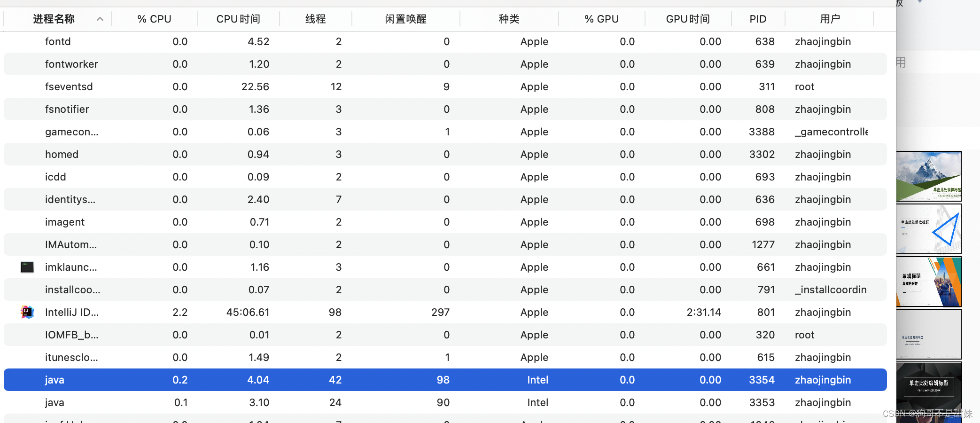Image resolution: width=980 pixels, height=423 pixels.
Task: Click the idle wake-ups value 297
Action: [x=441, y=312]
